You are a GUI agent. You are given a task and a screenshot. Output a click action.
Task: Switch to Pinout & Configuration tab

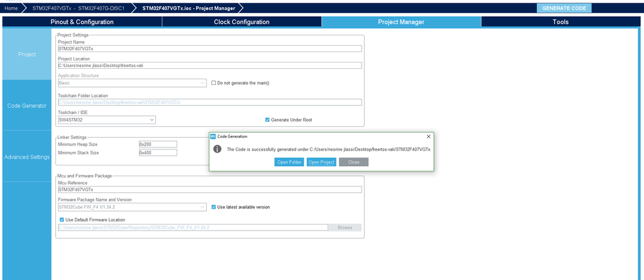82,22
